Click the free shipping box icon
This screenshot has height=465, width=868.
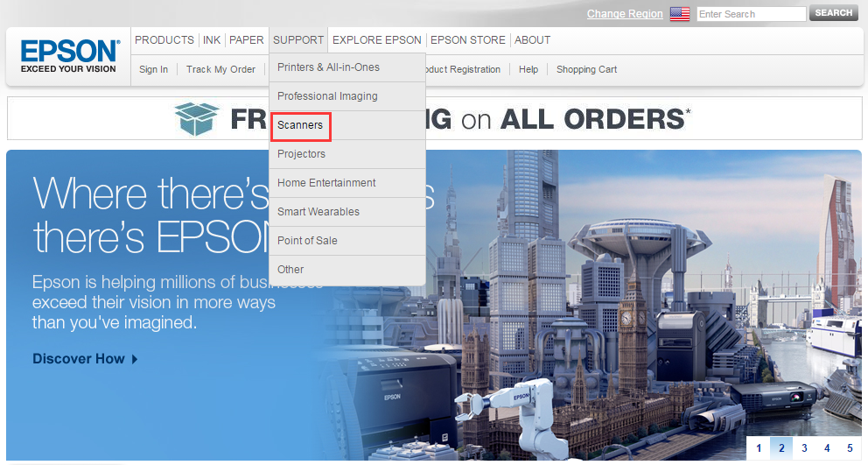pos(196,118)
